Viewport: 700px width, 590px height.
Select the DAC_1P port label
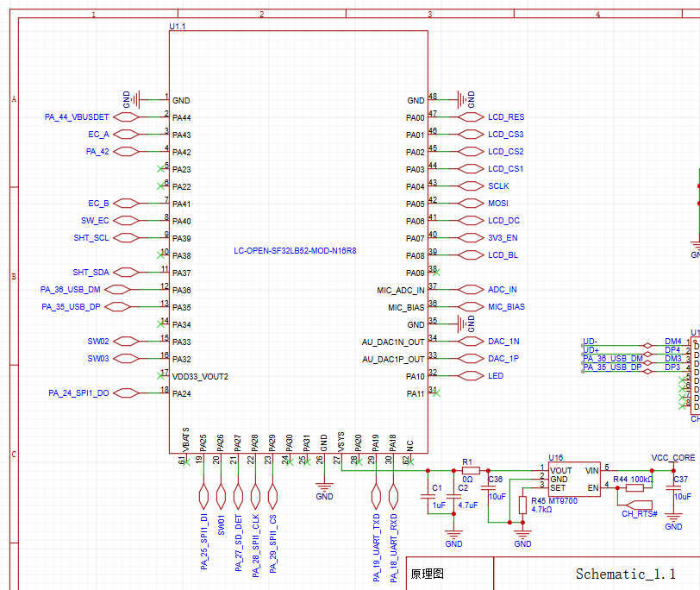pos(503,358)
